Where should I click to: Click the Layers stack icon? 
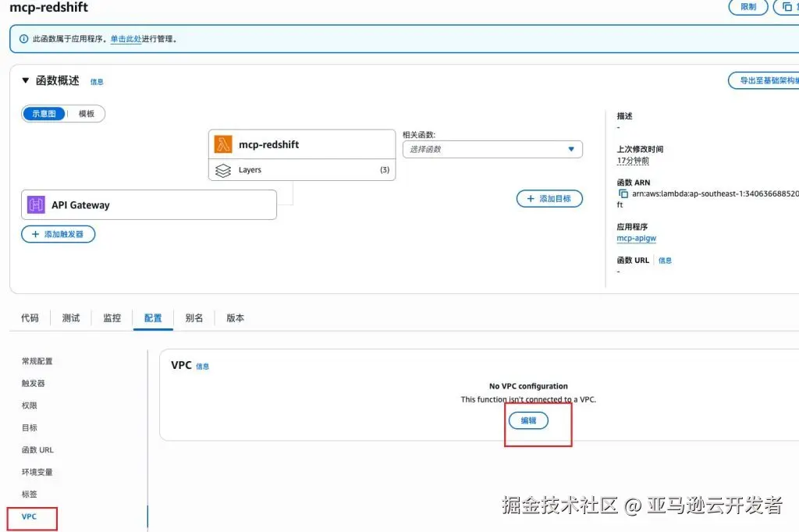pyautogui.click(x=222, y=170)
